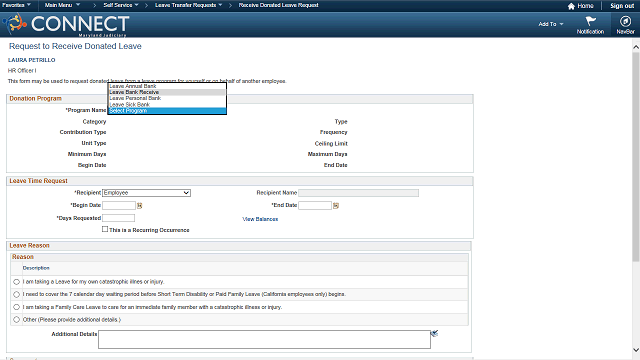
Task: Choose Leave Personal Bank option
Action: [167, 98]
